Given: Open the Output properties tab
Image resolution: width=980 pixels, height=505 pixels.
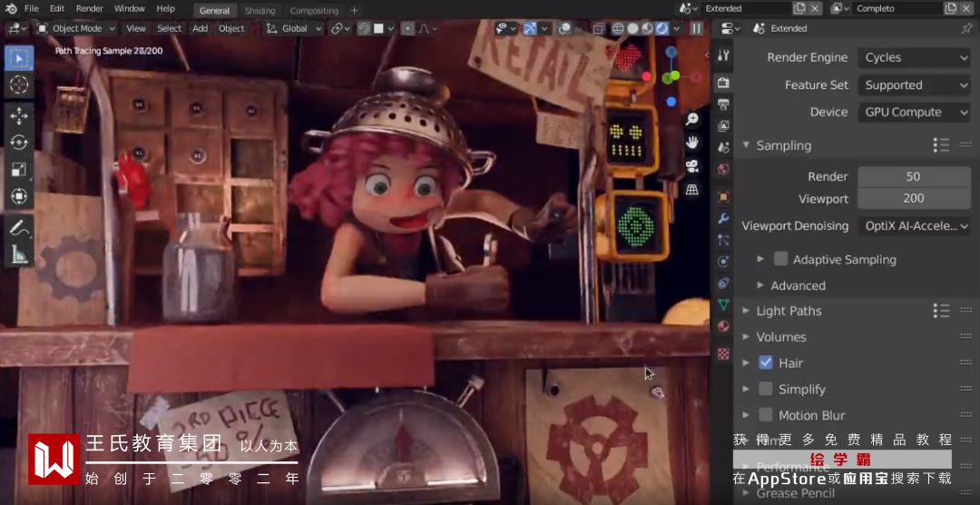Looking at the screenshot, I should 724,104.
